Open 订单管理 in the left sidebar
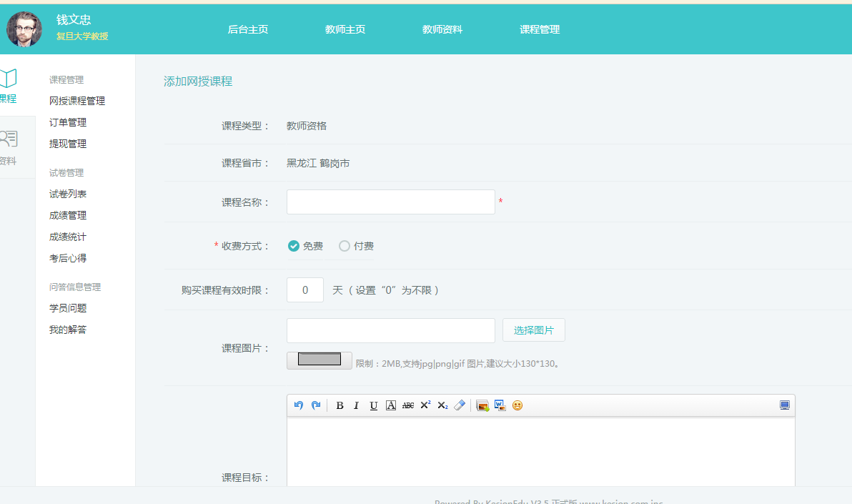The height and width of the screenshot is (504, 852). tap(67, 122)
